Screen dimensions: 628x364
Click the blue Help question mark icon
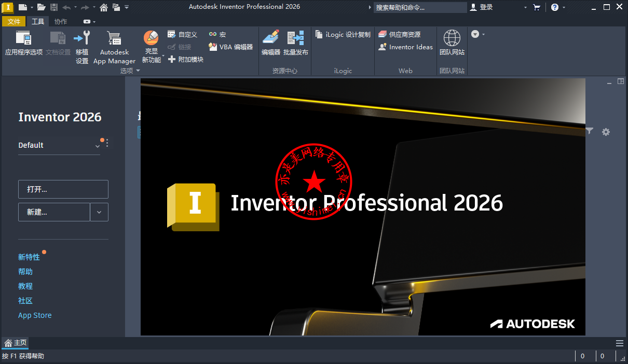coord(555,7)
